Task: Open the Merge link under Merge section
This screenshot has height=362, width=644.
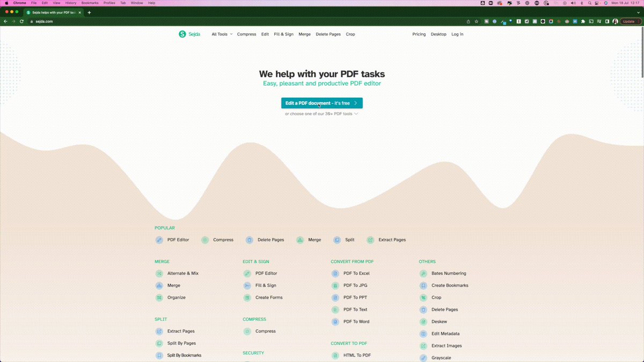Action: pos(174,286)
